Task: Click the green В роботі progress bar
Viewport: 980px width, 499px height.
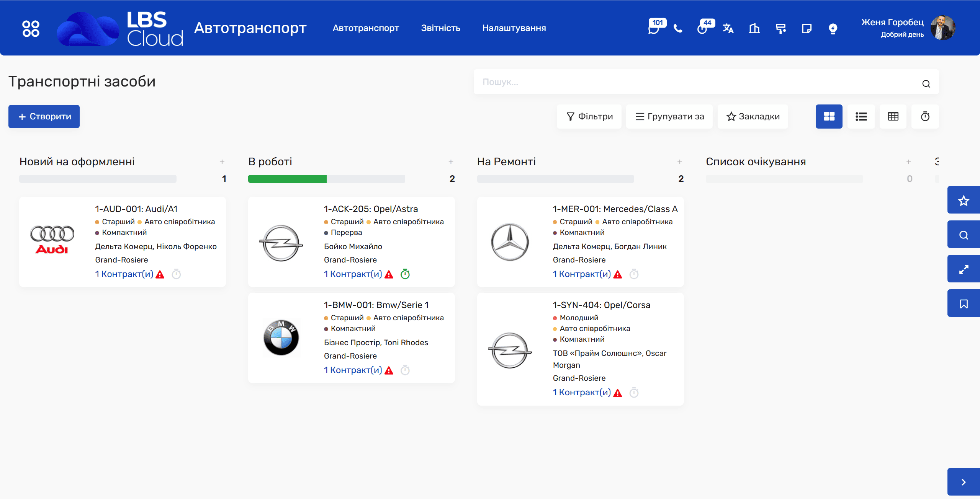Action: 287,179
